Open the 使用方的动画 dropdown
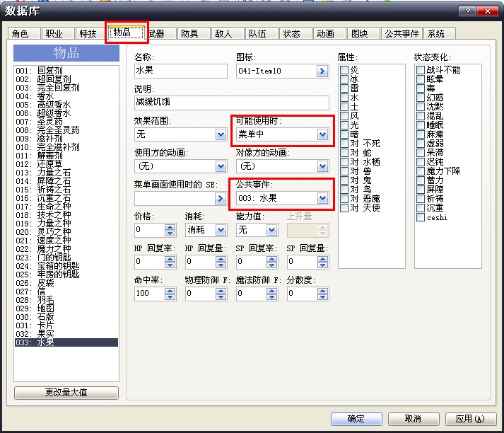This screenshot has height=433, width=504. (x=221, y=166)
